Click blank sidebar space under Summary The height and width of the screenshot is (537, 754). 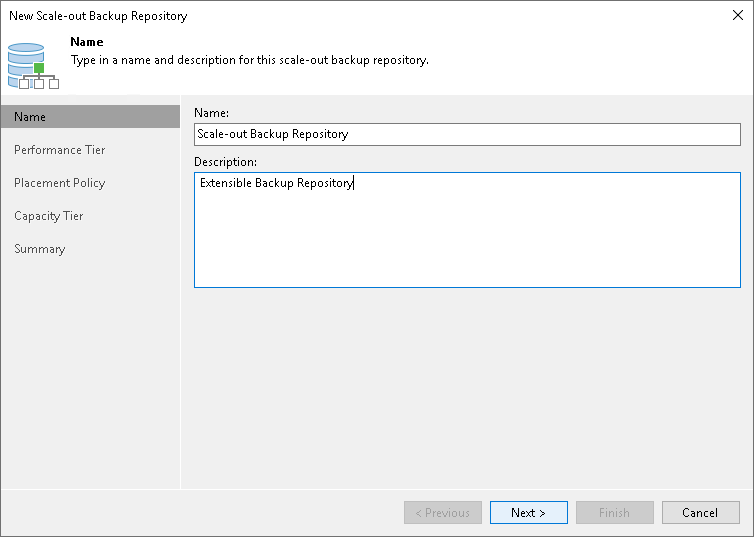pyautogui.click(x=90, y=380)
